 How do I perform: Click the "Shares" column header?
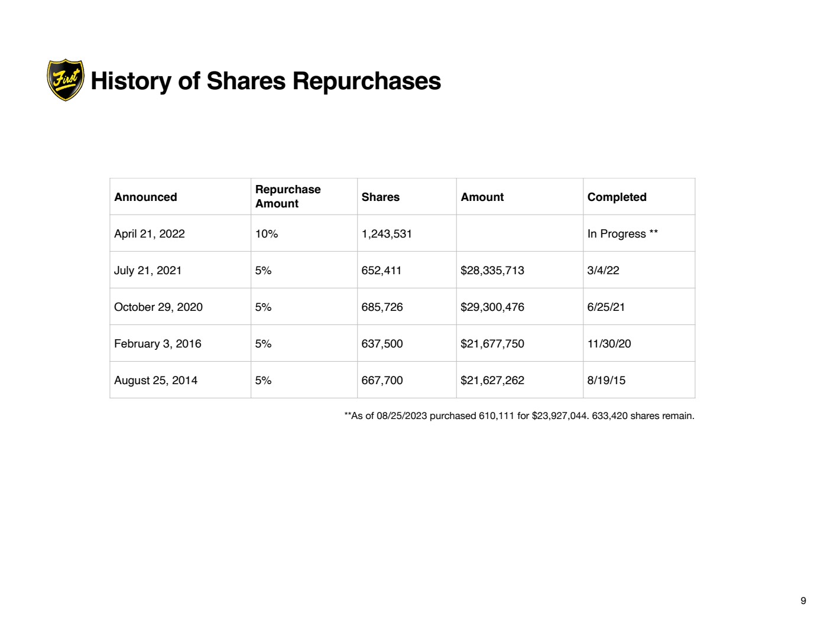tap(381, 197)
